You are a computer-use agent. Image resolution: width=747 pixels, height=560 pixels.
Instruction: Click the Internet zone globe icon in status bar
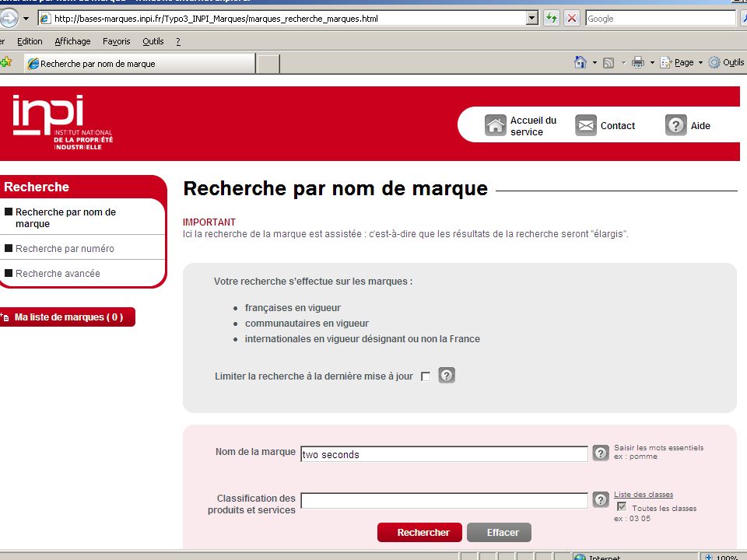pyautogui.click(x=580, y=557)
